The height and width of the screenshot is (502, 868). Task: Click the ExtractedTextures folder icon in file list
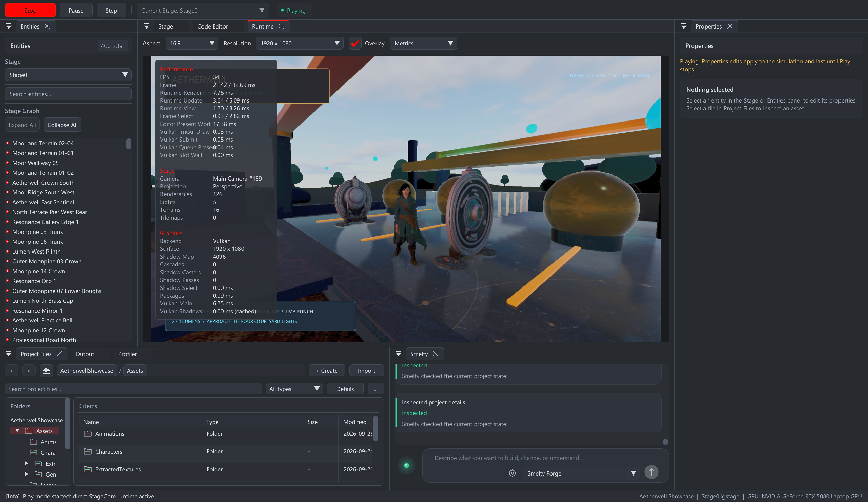[88, 469]
